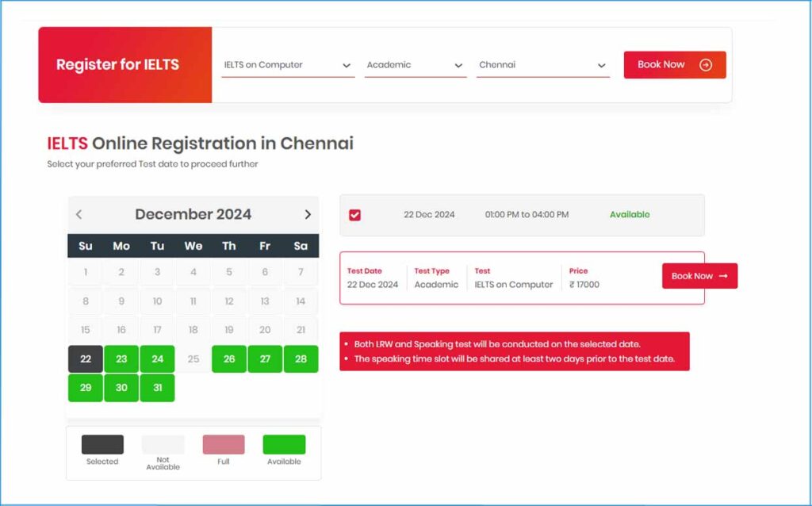Image resolution: width=812 pixels, height=506 pixels.
Task: Click Book Now beside Price 17000
Action: coord(699,276)
